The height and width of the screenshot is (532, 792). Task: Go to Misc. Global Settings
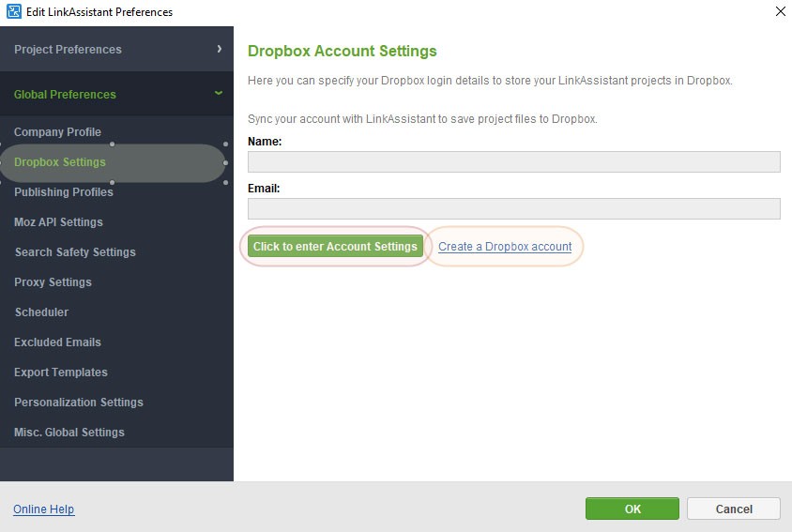[x=69, y=433]
